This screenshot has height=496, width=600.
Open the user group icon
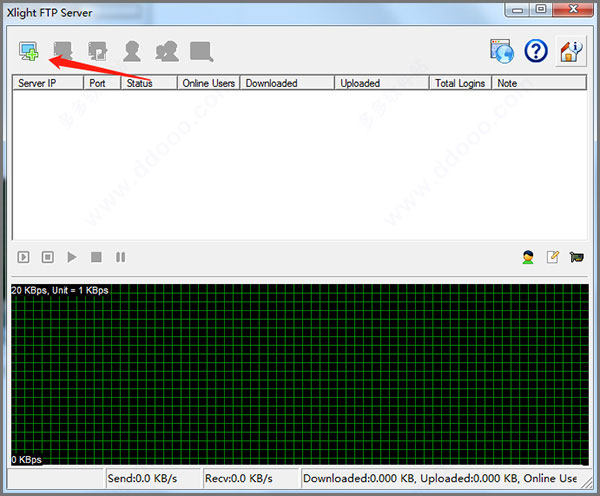(167, 51)
